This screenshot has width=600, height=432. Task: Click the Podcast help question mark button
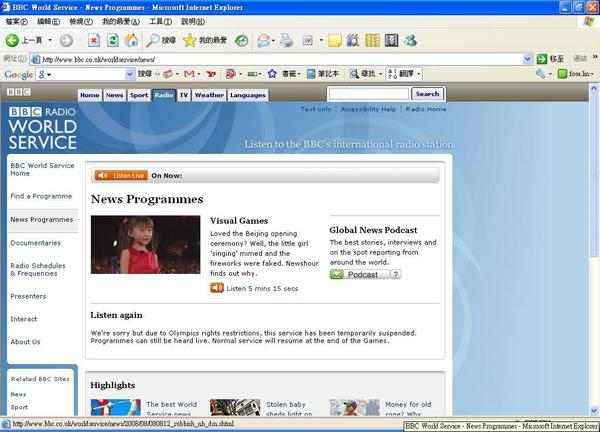tap(396, 274)
